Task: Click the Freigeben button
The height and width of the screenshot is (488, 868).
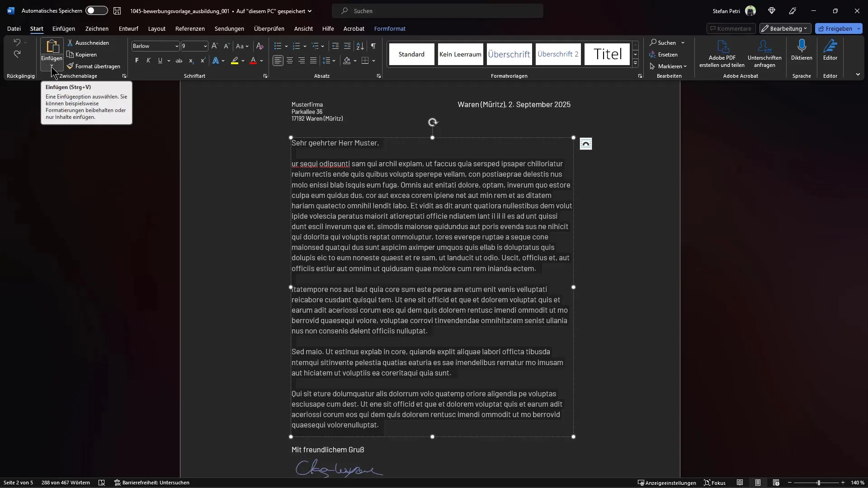Action: [839, 28]
